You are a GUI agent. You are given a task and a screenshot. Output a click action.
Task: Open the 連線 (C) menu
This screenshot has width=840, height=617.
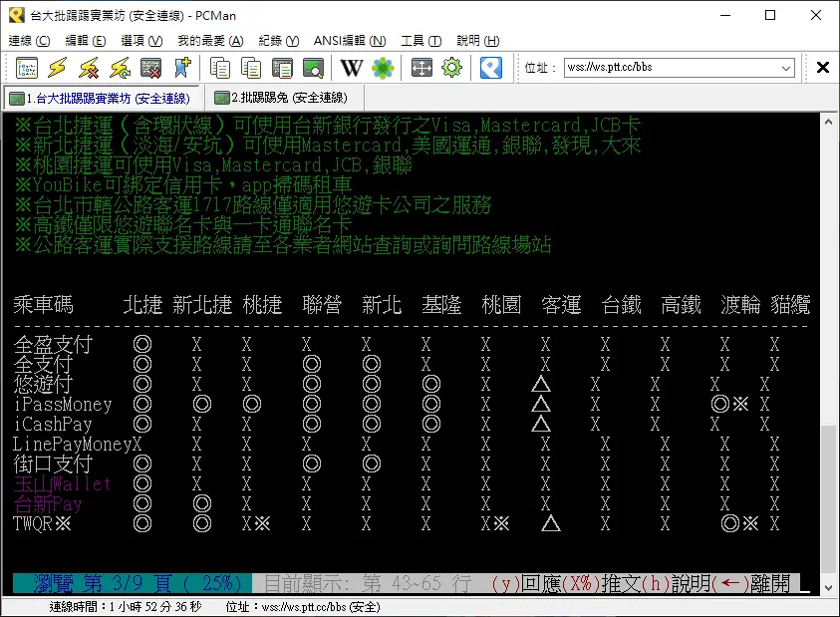[x=29, y=41]
